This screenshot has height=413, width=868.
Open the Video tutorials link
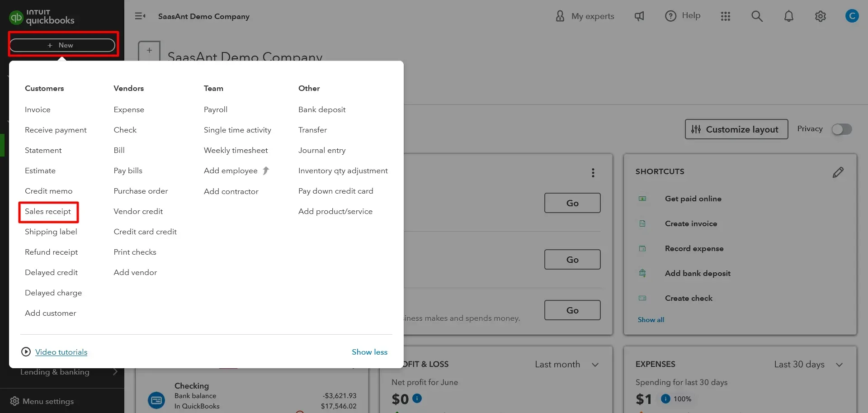(61, 352)
